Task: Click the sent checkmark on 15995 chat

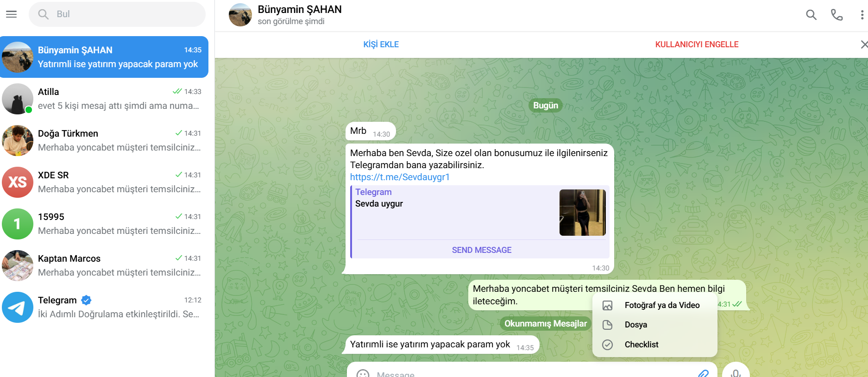Action: click(x=178, y=216)
